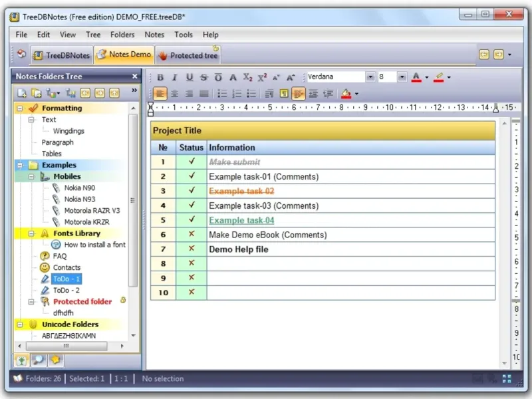Open the font size dropdown
532x399 pixels.
tap(402, 77)
